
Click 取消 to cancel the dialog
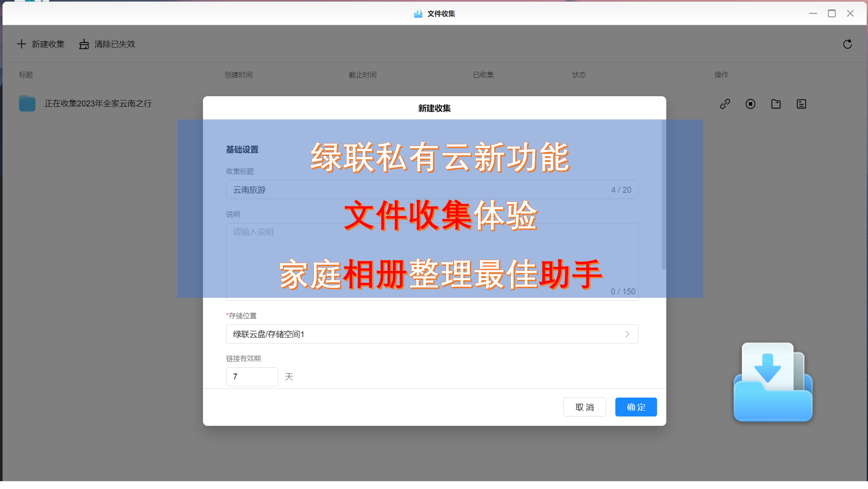(x=584, y=407)
